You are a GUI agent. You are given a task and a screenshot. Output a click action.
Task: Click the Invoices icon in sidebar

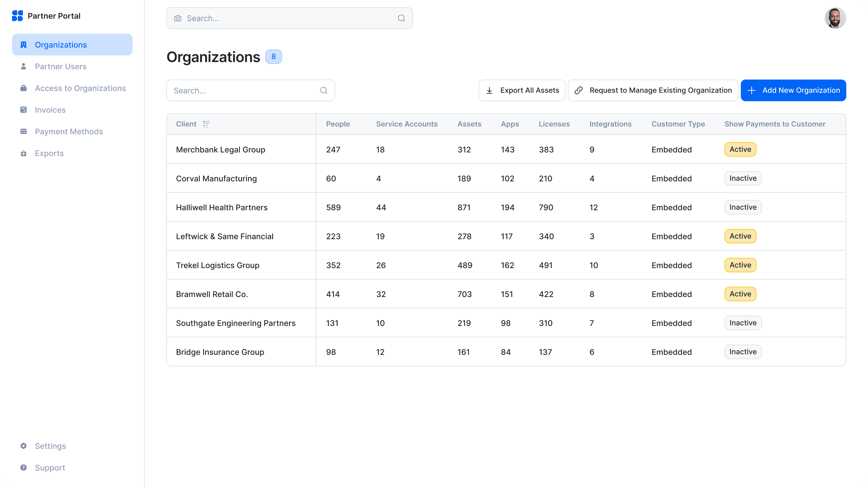pyautogui.click(x=24, y=110)
